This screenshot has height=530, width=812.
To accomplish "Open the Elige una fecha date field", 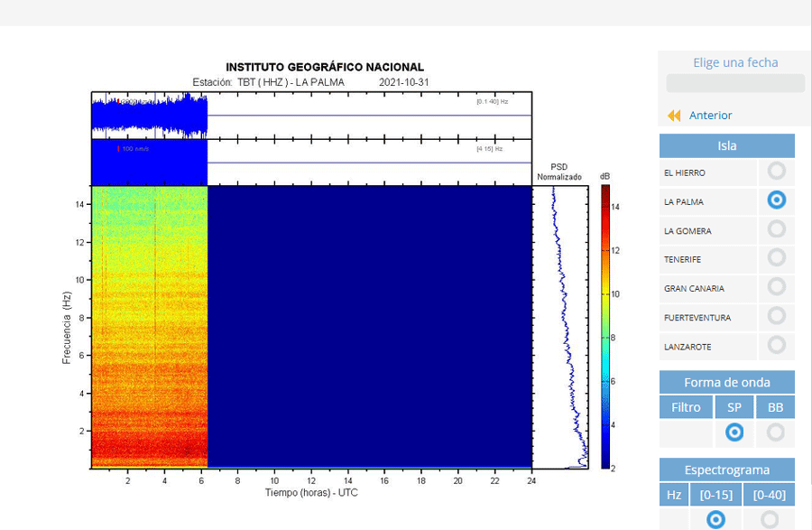I will [735, 83].
